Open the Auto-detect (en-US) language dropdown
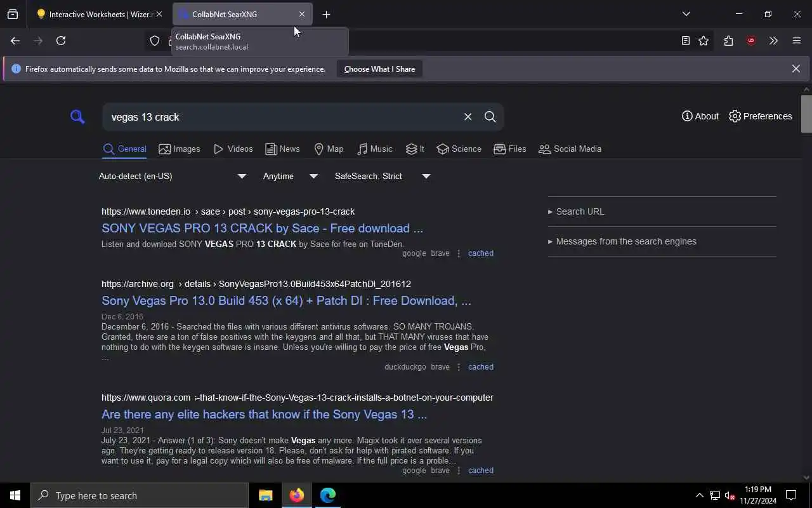This screenshot has width=812, height=508. [x=173, y=176]
